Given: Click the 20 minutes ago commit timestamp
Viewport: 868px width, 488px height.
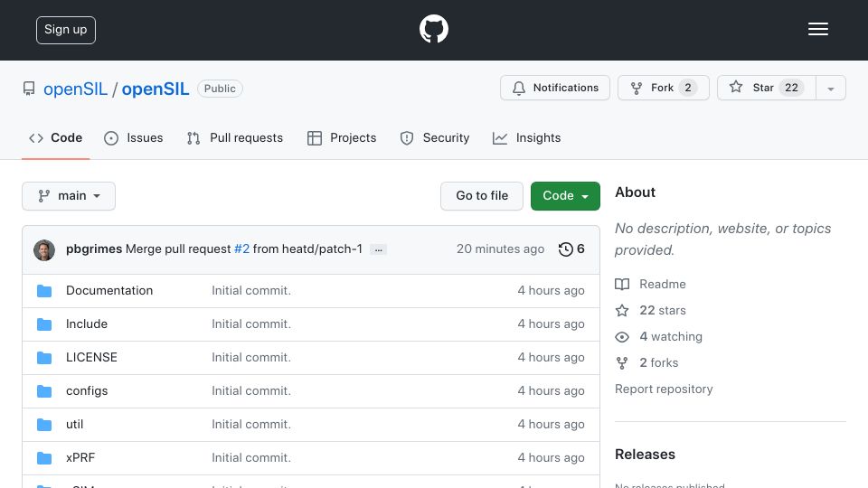Looking at the screenshot, I should pos(500,249).
